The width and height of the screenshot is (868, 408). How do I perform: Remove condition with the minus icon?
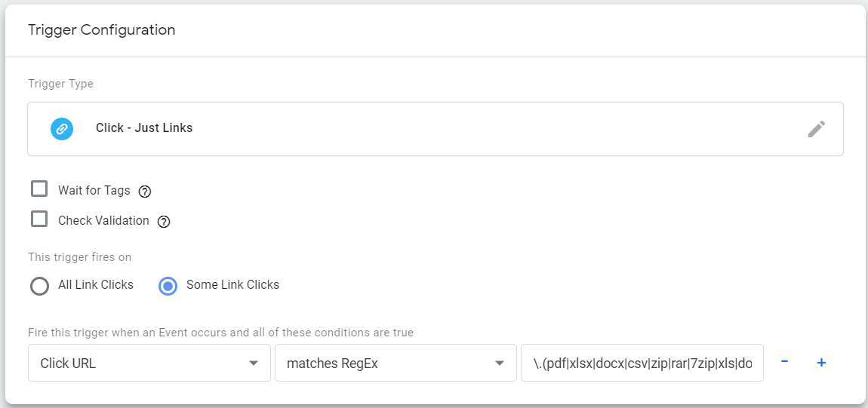(x=784, y=362)
